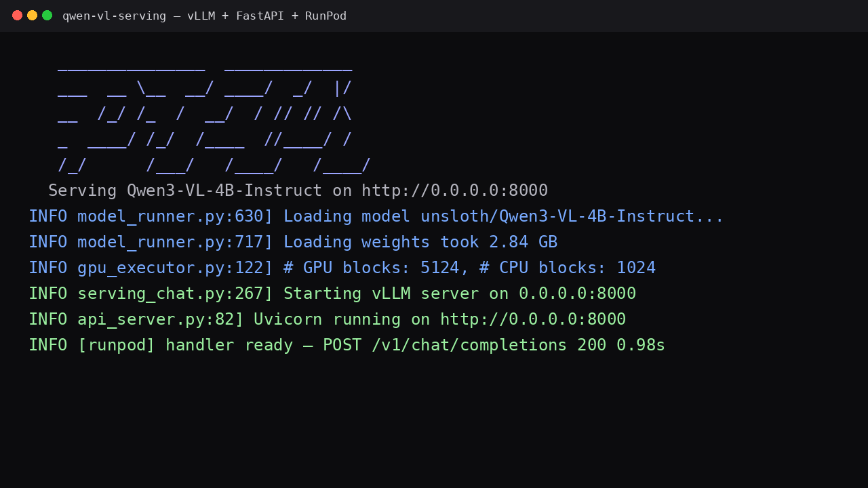Screen dimensions: 868x488
Task: Click the window title "qwen-vl-serving — vLLM + FastAPI + RunPod"
Action: coord(204,16)
